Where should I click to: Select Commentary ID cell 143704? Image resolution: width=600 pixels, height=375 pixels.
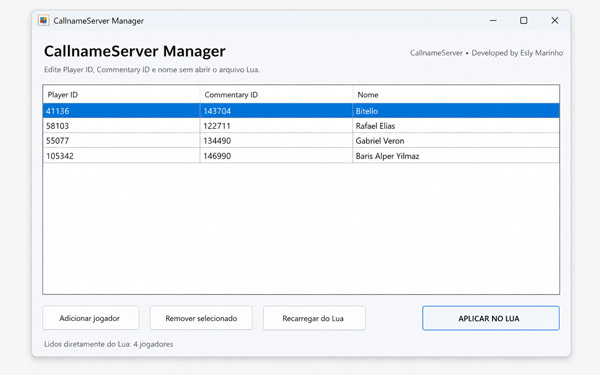coord(276,111)
